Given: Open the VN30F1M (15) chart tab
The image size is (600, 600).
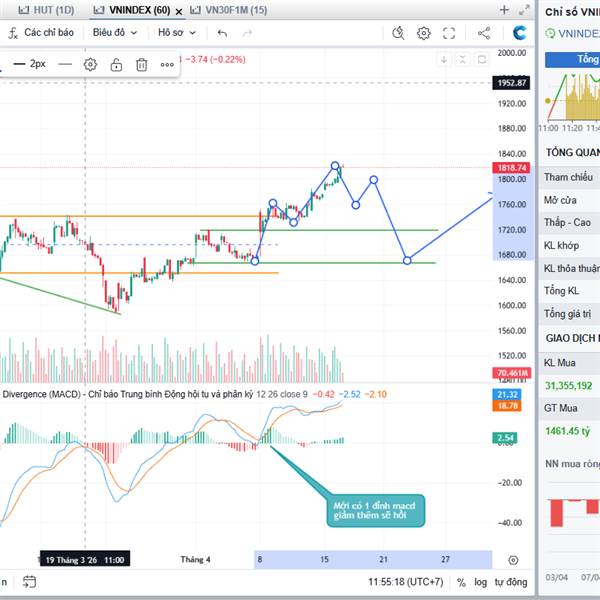Looking at the screenshot, I should (229, 10).
